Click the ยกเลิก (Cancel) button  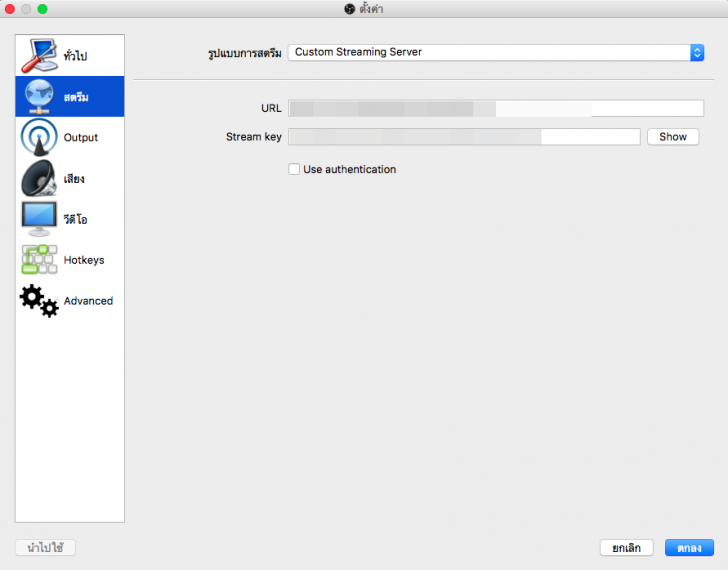tap(626, 548)
